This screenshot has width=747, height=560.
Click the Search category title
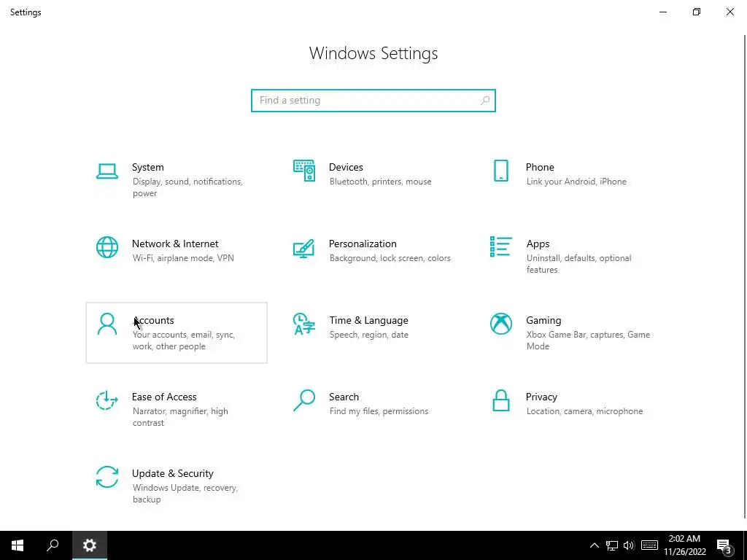(x=344, y=397)
